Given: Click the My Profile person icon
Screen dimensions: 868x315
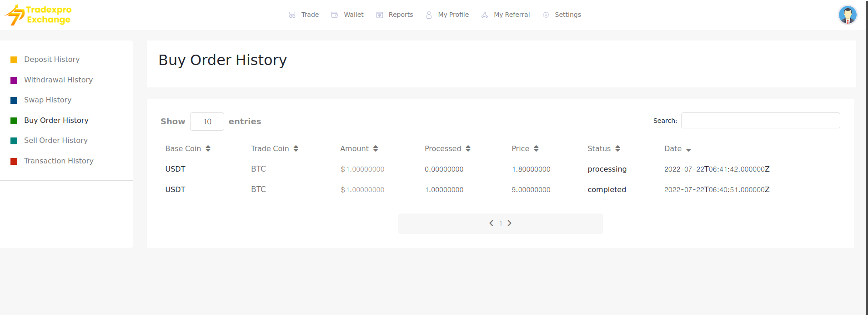Looking at the screenshot, I should click(x=429, y=15).
